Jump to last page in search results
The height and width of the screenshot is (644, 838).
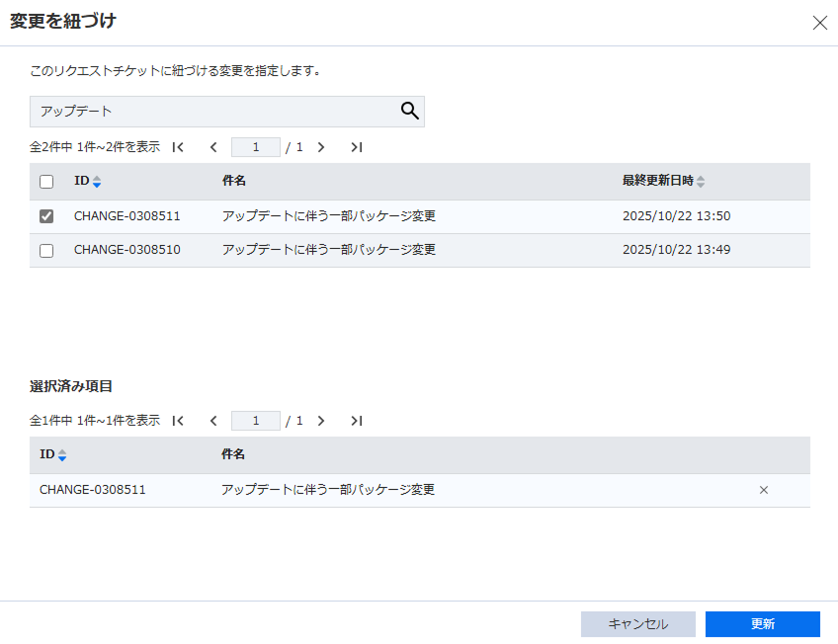[x=357, y=147]
